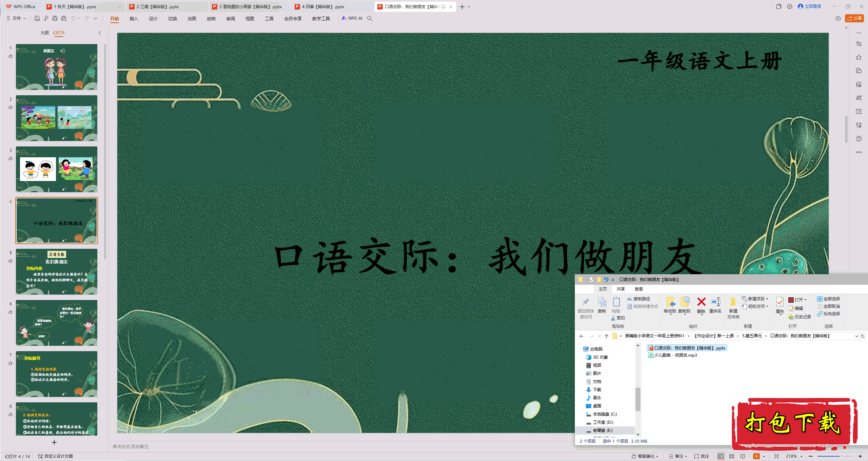868x461 pixels.
Task: Open the 动画 ribbon tab
Action: tap(192, 19)
